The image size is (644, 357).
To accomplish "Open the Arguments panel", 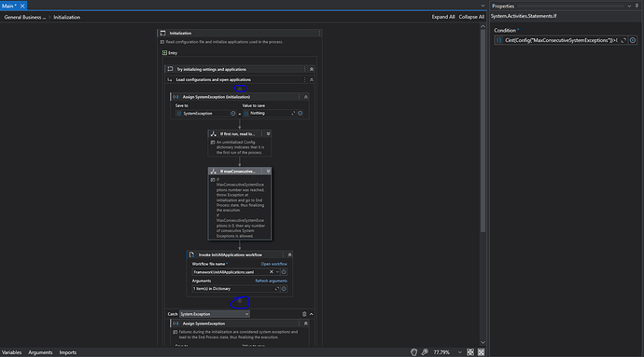I will click(40, 352).
